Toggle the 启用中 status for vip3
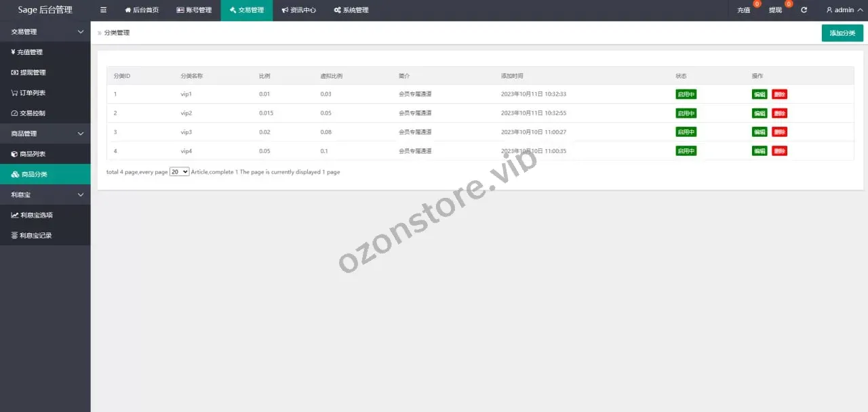This screenshot has width=868, height=412. pos(686,132)
